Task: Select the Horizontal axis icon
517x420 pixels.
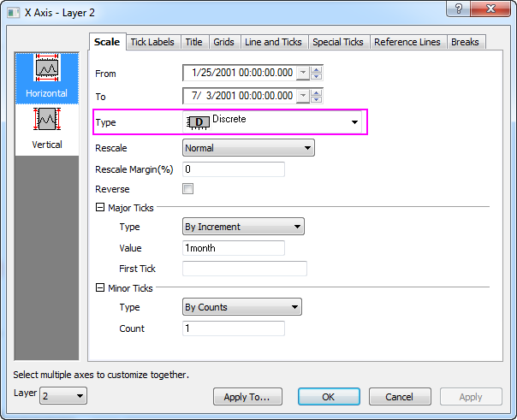Action: point(47,72)
